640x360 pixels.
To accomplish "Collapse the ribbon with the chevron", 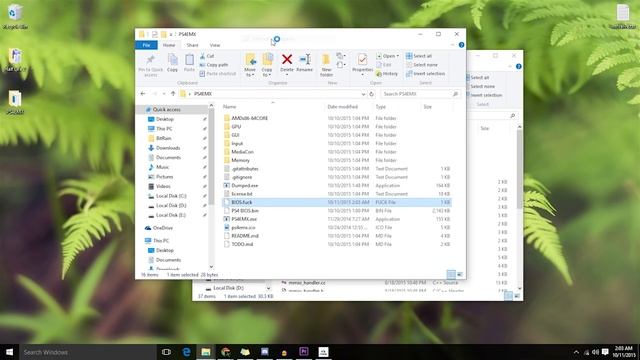I will (x=453, y=45).
